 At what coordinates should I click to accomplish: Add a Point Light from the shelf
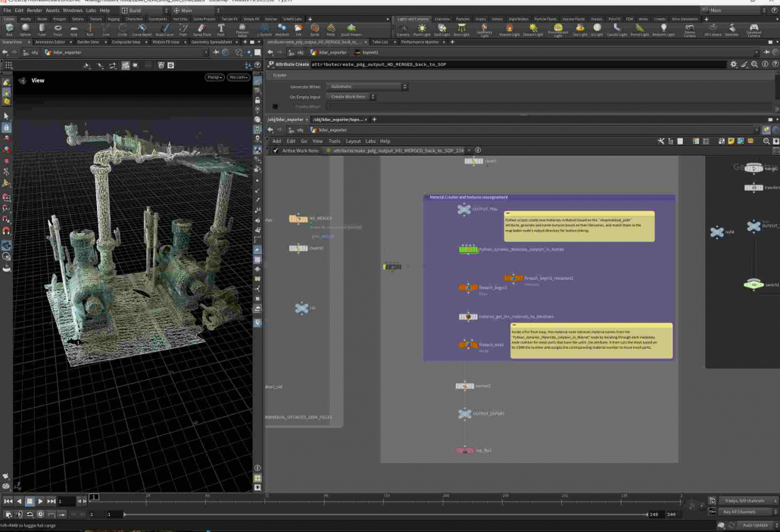click(422, 30)
